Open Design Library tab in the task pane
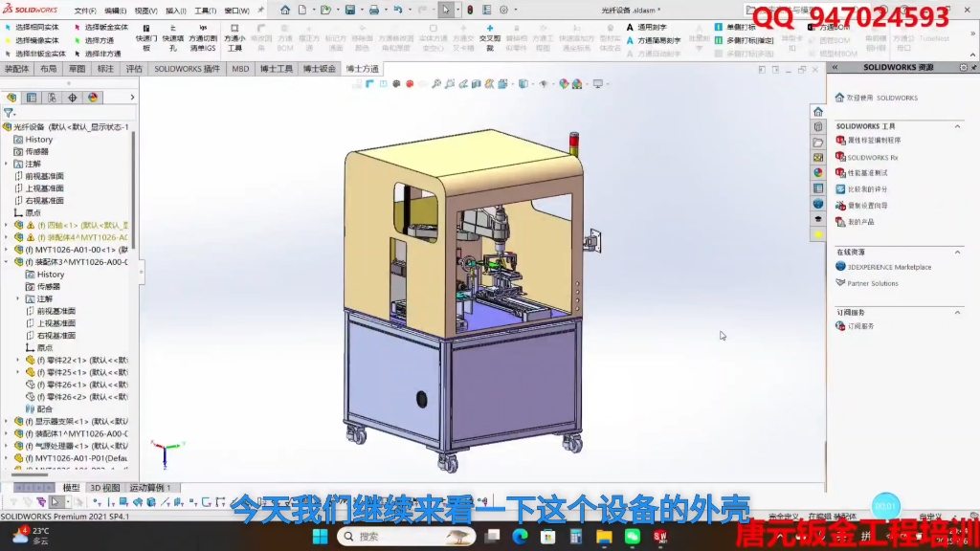The height and width of the screenshot is (551, 980). (x=818, y=127)
